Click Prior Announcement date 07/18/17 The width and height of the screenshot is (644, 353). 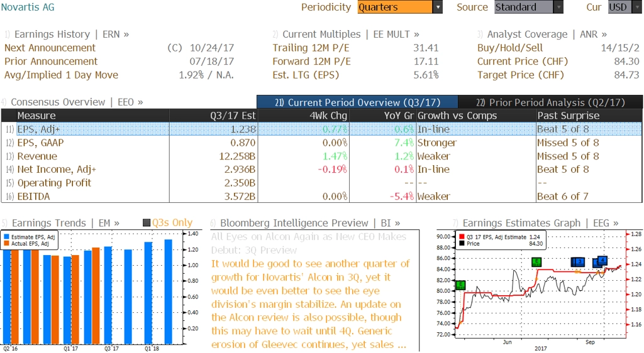pyautogui.click(x=212, y=61)
